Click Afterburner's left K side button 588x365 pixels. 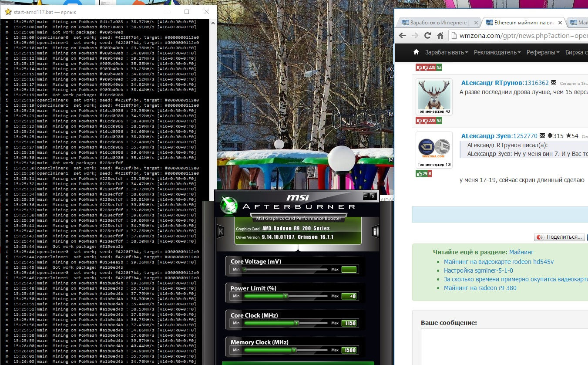point(220,231)
